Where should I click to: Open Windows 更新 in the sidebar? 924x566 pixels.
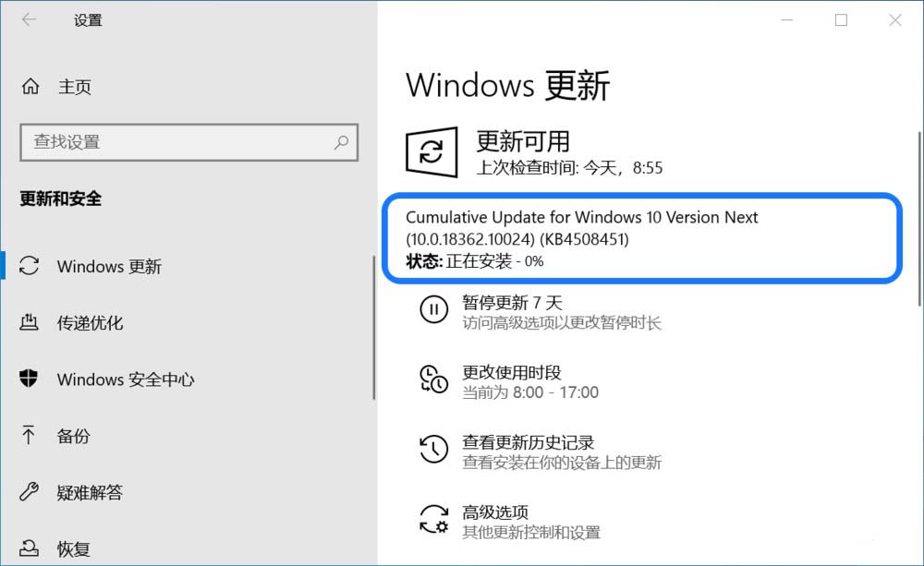tap(109, 267)
